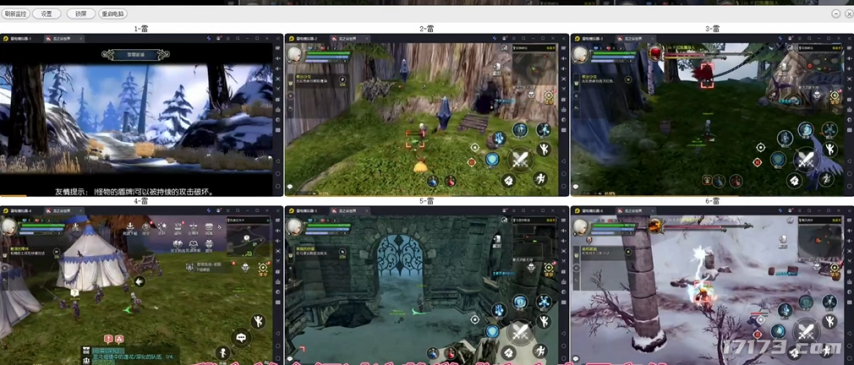854x365 pixels.
Task: Open chat bubble icon in emulator 4
Action: tap(241, 338)
